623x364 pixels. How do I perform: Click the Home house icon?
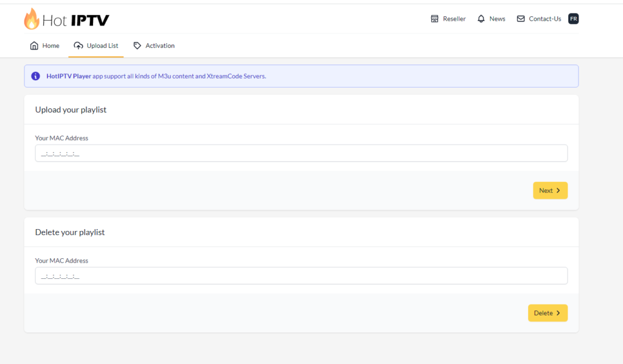point(34,46)
